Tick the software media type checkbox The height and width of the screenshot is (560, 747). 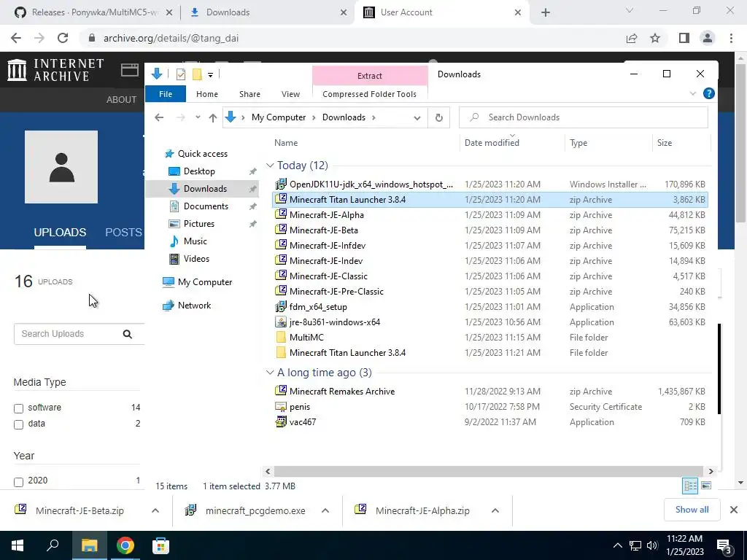click(18, 408)
